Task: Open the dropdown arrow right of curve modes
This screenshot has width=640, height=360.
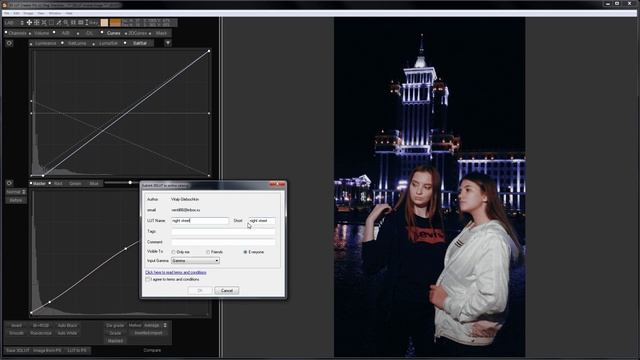Action: 168,43
